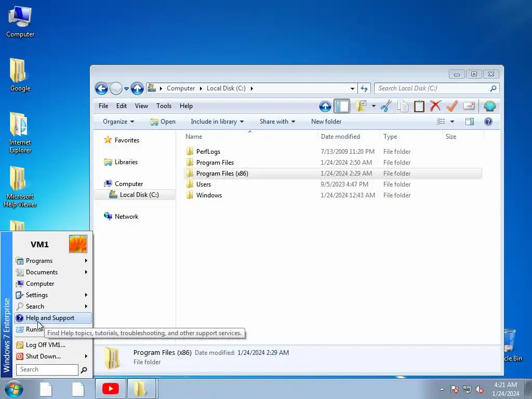This screenshot has width=532, height=399.
Task: Click the blue Get help icon
Action: (x=488, y=122)
